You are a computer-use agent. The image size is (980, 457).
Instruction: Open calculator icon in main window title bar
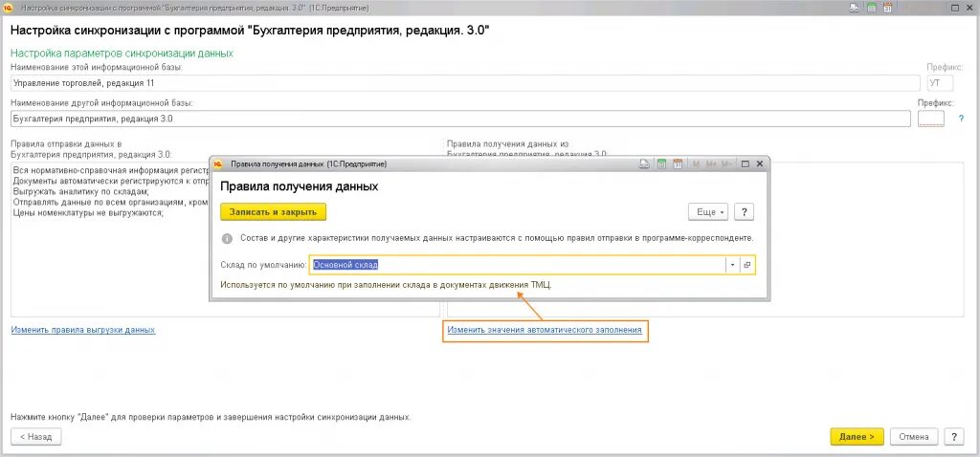(871, 8)
